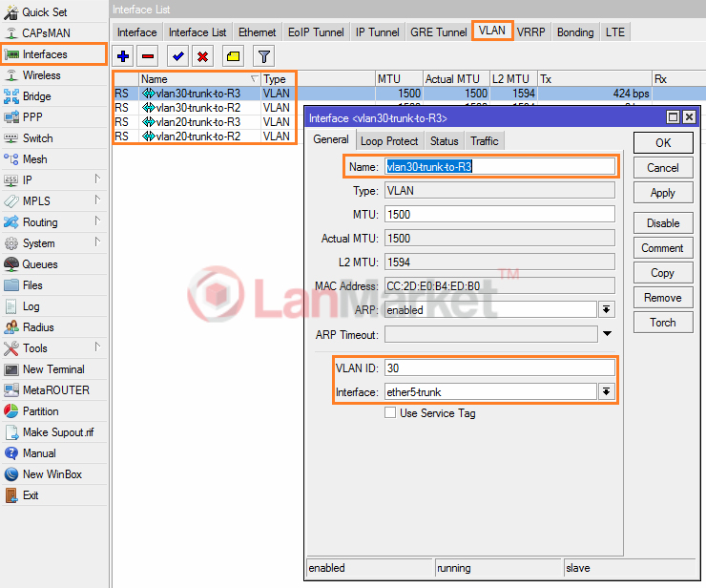
Task: Open the Interface dropdown for ether5-trunk
Action: click(x=606, y=392)
